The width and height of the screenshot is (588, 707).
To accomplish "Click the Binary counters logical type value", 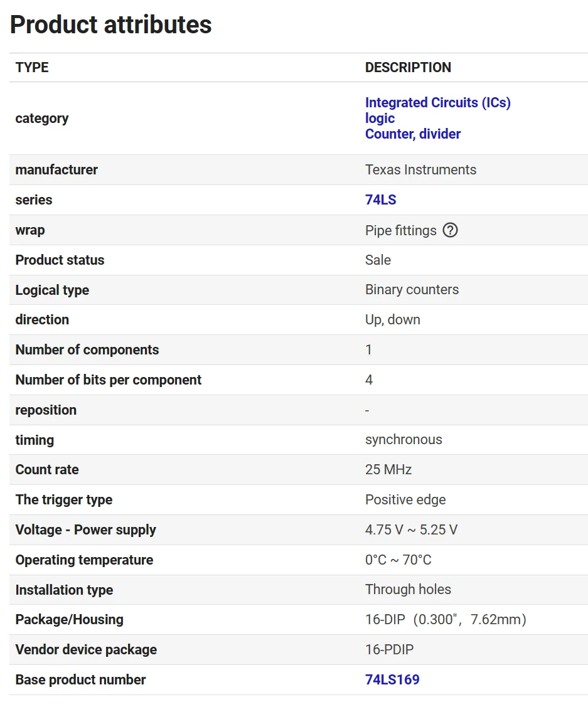I will [412, 289].
